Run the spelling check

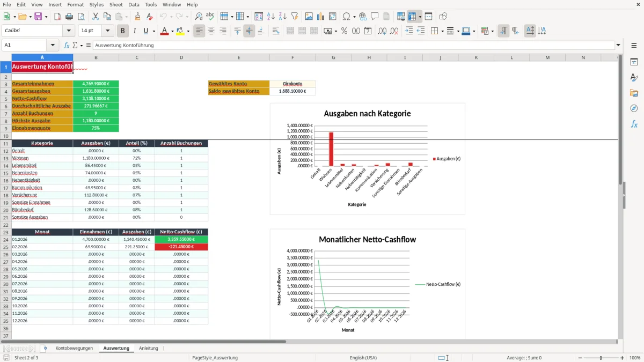(x=210, y=17)
